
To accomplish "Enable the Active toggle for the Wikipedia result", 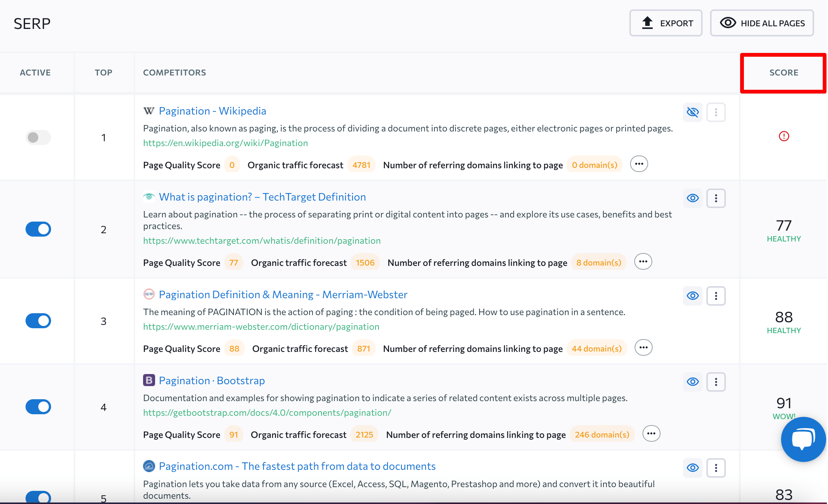I will coord(38,137).
